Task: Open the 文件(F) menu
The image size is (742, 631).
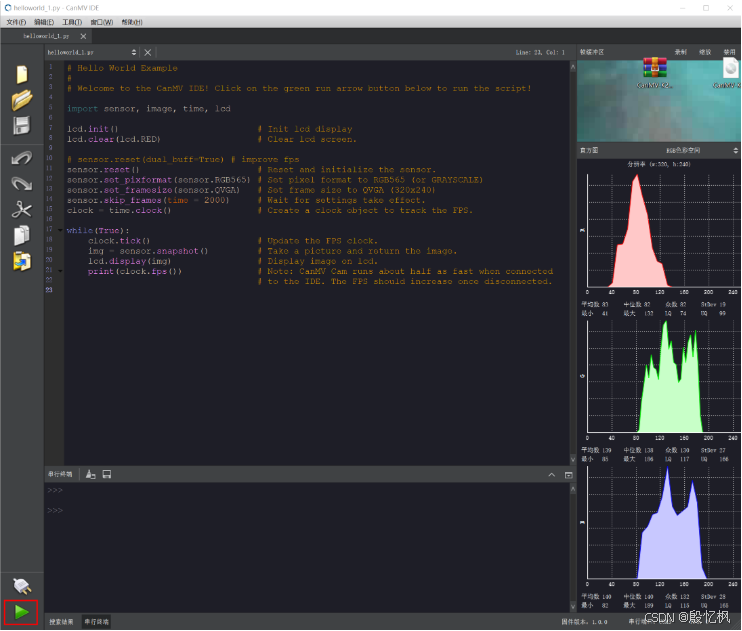Action: tap(16, 22)
